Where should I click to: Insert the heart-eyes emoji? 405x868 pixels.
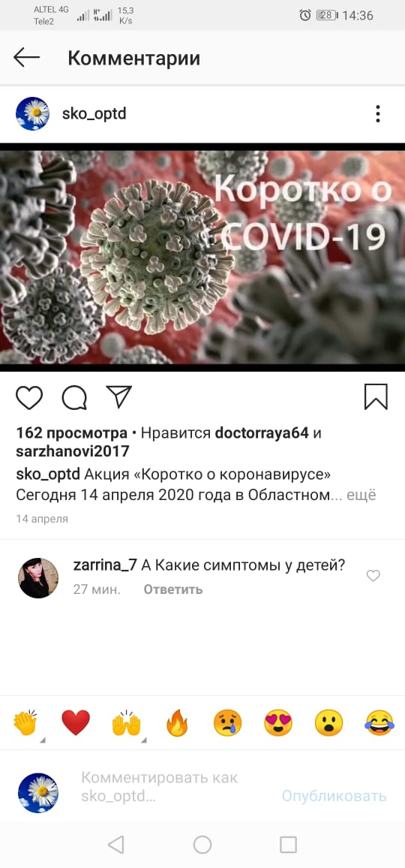pos(277,722)
